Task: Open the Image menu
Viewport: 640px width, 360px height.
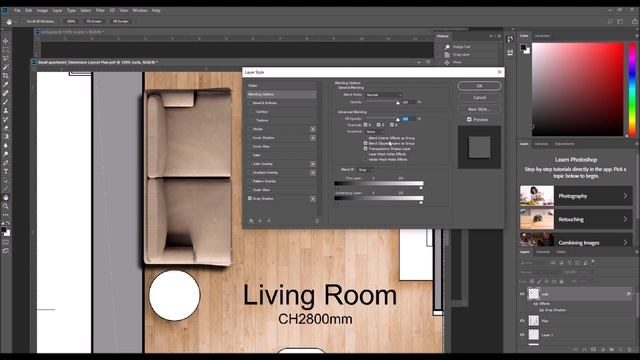Action: point(42,10)
